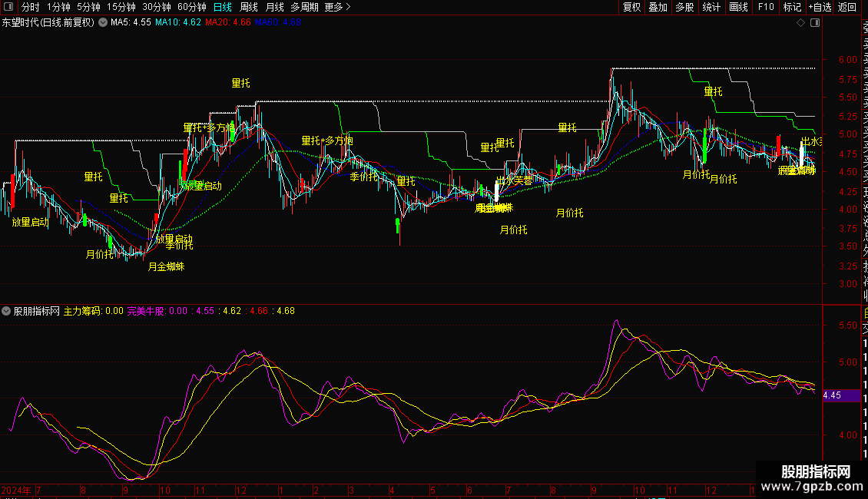Click the 叠加 overlay button
The image size is (868, 499).
pyautogui.click(x=658, y=7)
